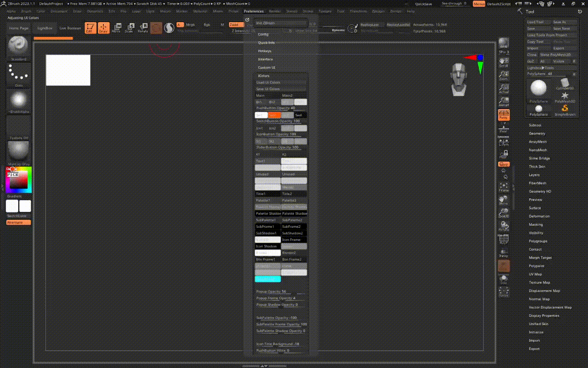Viewport: 588px width, 368px height.
Task: Toggle the Floor grid
Action: pos(504,128)
